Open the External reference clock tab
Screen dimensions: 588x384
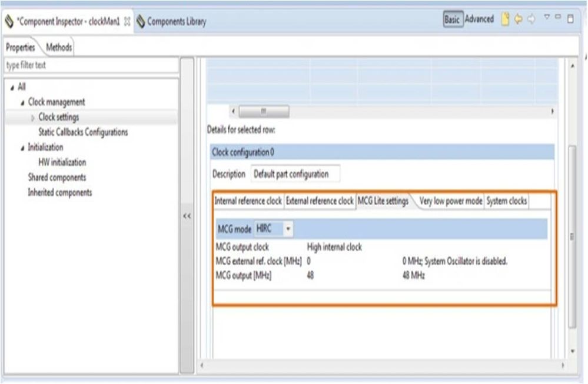point(320,201)
